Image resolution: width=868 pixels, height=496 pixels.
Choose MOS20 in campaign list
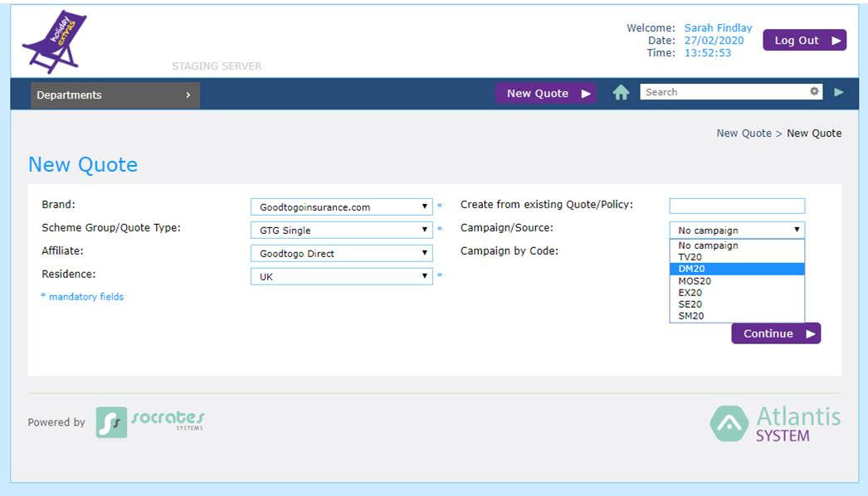tap(736, 281)
